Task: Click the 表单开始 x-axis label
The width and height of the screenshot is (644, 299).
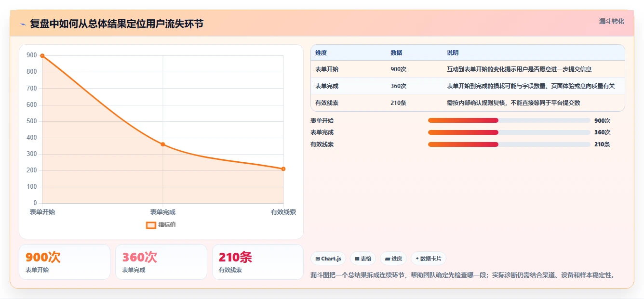Action: [x=42, y=212]
